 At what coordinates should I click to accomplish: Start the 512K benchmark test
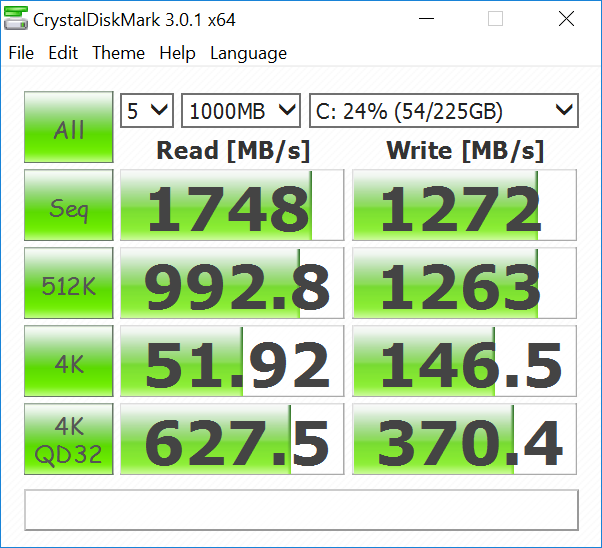point(69,283)
